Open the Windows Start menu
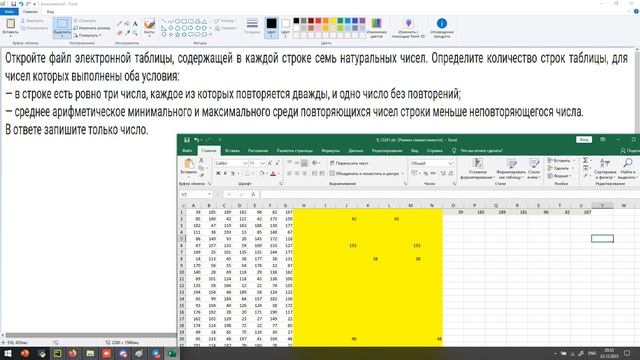The height and width of the screenshot is (360, 640). coord(7,353)
